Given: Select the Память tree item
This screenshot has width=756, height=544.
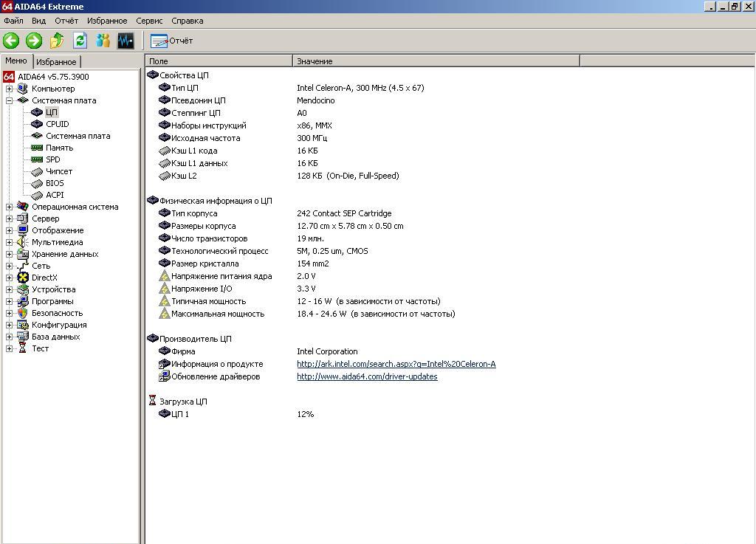Looking at the screenshot, I should click(x=59, y=148).
